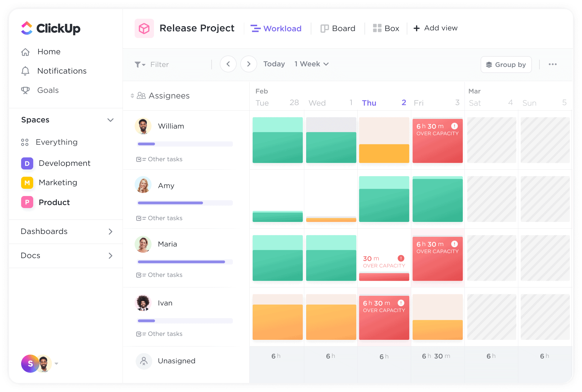Click the three-dot overflow menu icon
This screenshot has width=582, height=392.
553,64
